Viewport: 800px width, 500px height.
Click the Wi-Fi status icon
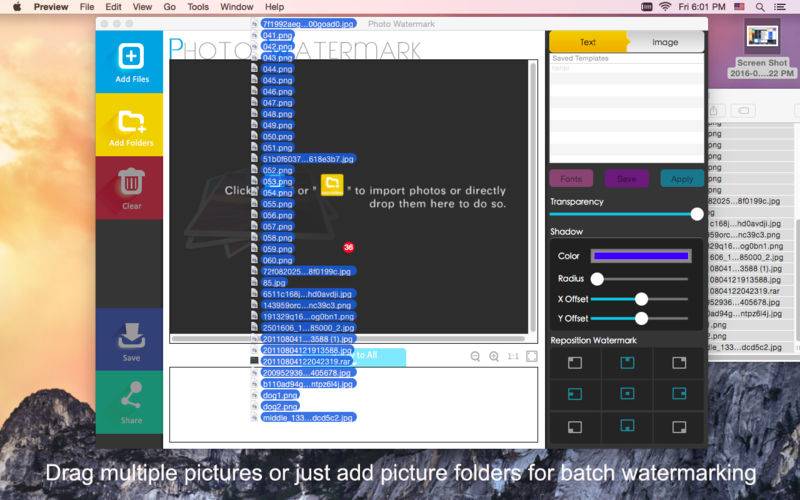664,7
